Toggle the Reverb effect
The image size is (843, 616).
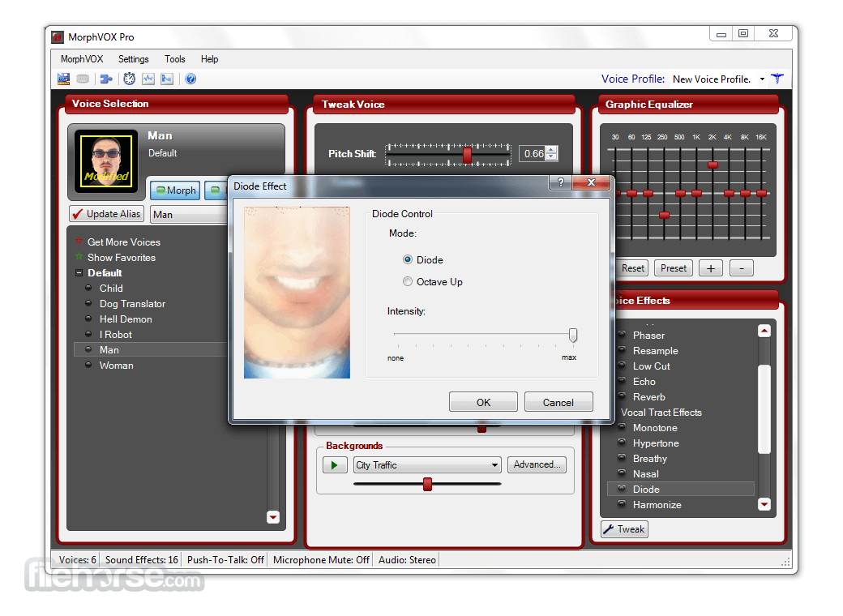[622, 396]
